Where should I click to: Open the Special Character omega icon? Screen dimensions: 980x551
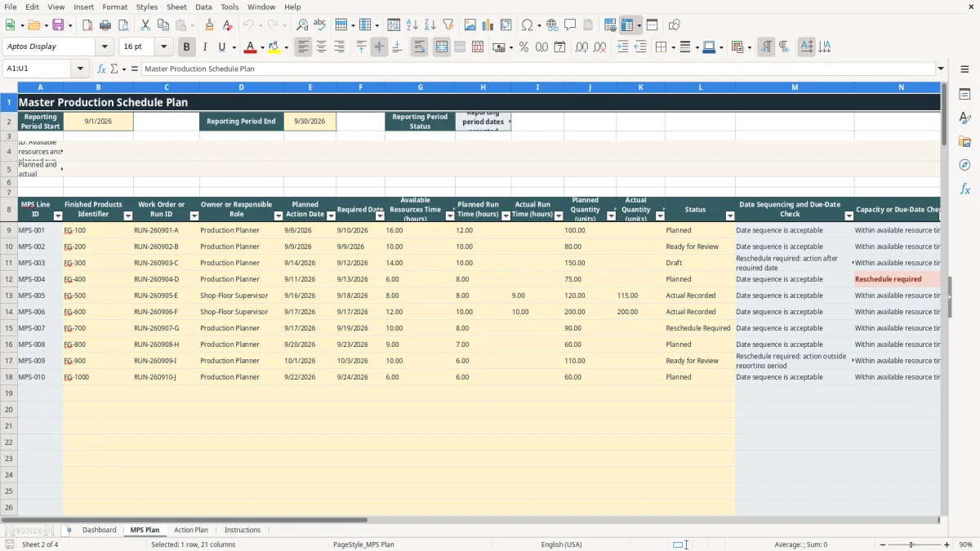point(527,25)
